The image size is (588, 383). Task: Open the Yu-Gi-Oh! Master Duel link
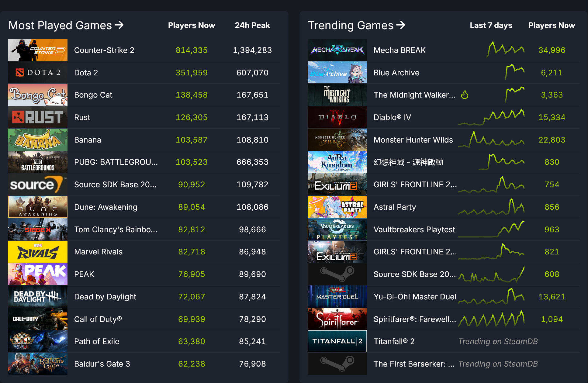point(415,297)
